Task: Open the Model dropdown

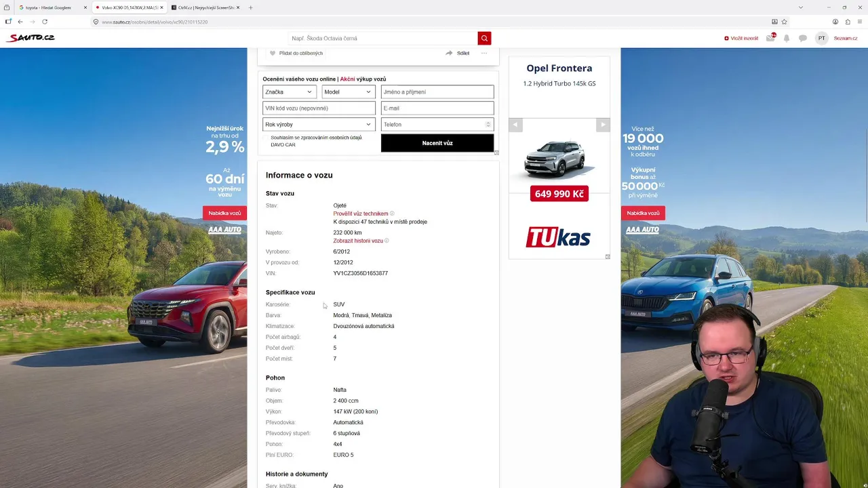Action: coord(349,92)
